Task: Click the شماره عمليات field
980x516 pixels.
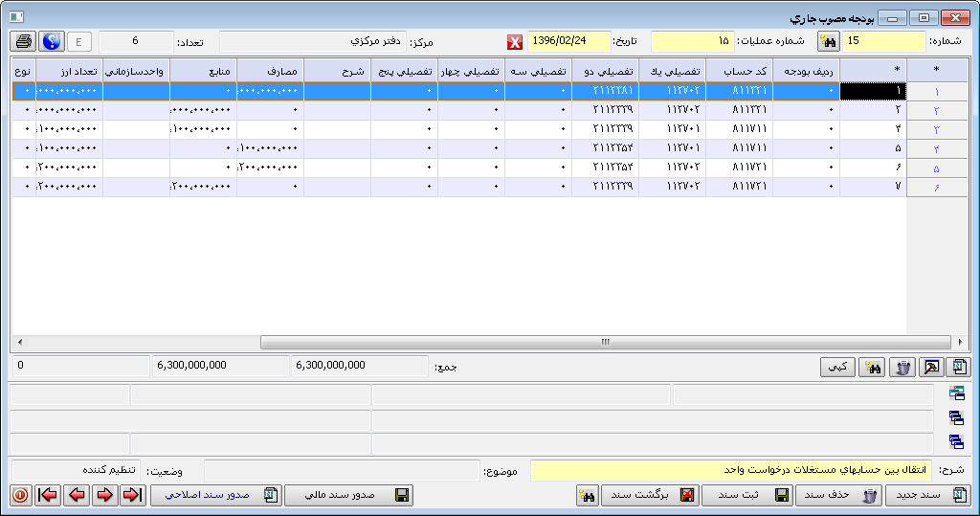Action: click(x=692, y=41)
